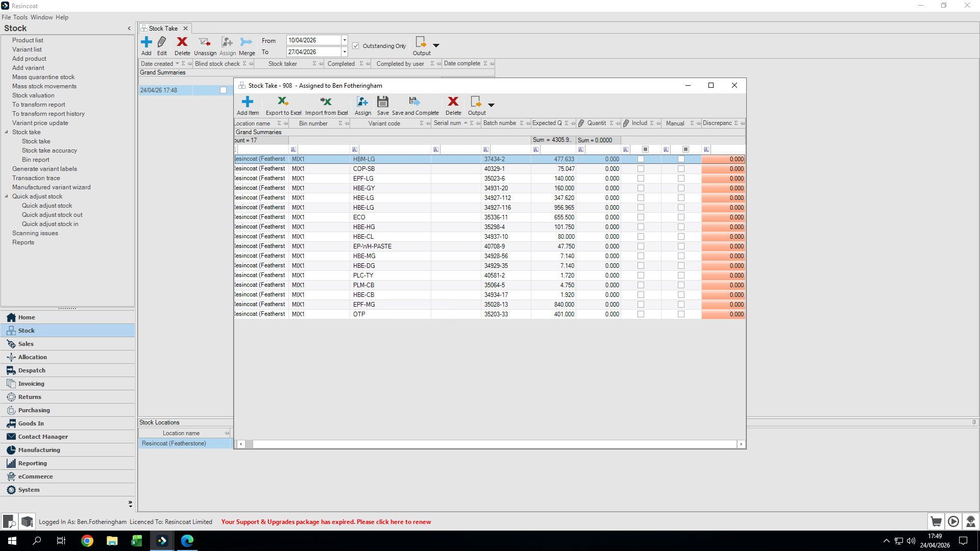Image resolution: width=980 pixels, height=551 pixels.
Task: Click the Unassign toolbar icon
Action: pyautogui.click(x=205, y=42)
